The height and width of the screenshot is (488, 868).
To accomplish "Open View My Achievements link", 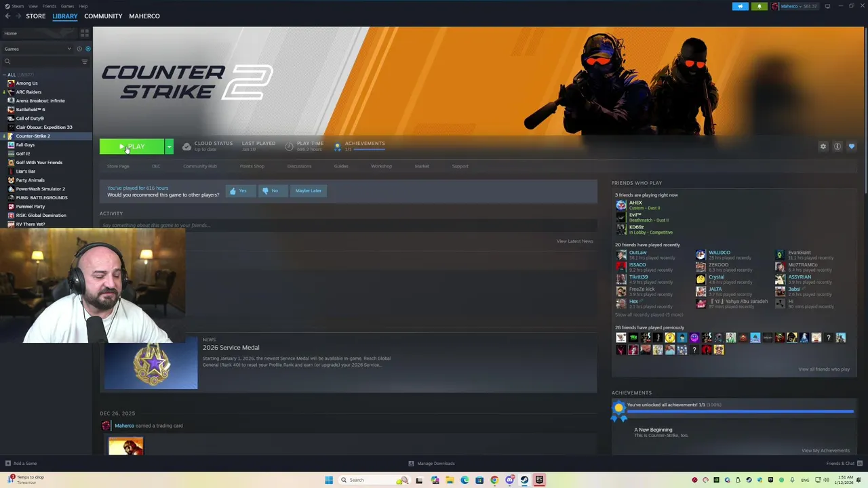I will click(825, 451).
